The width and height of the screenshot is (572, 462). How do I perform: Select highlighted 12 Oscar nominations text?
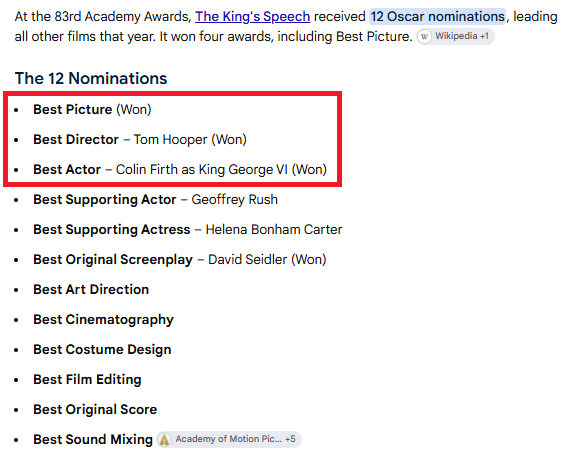tap(437, 17)
